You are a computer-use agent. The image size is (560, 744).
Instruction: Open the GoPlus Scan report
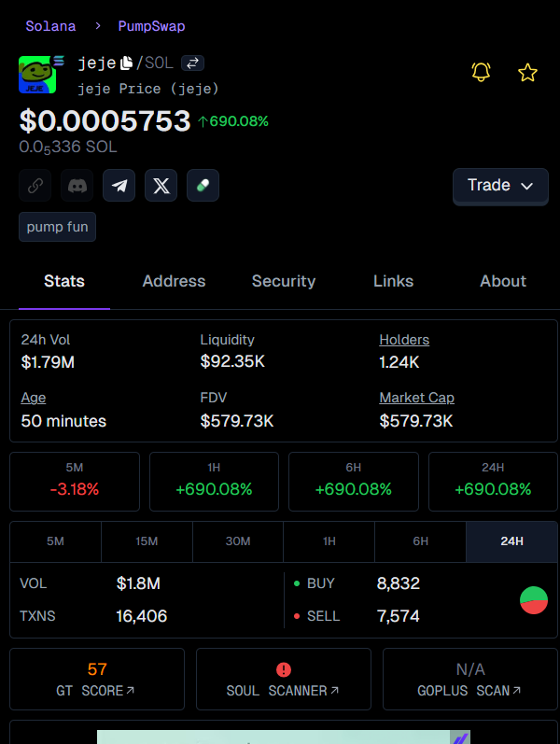470,679
